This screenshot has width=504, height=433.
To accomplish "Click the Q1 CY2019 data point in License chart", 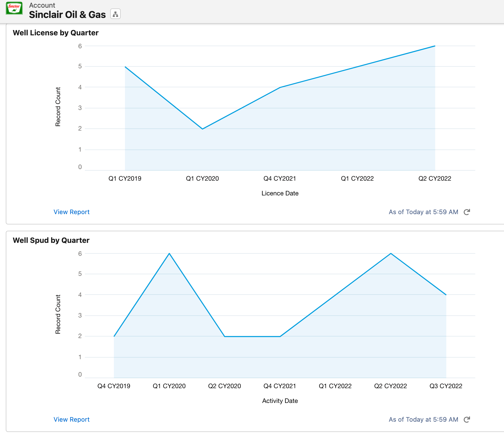I will [x=125, y=67].
